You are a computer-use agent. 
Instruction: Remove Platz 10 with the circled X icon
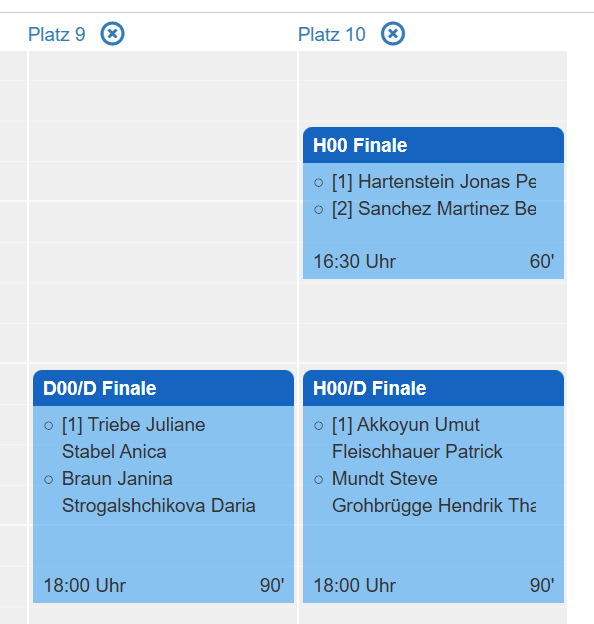coord(393,34)
